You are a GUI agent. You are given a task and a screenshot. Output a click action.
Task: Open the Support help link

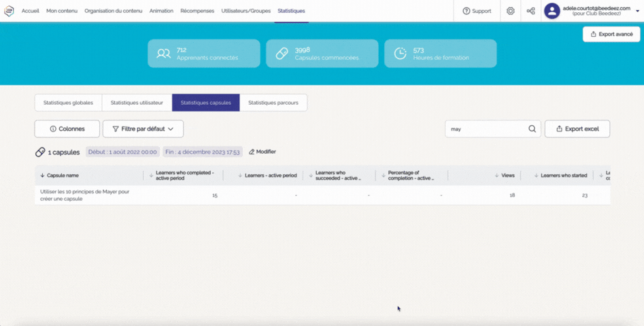(x=477, y=11)
